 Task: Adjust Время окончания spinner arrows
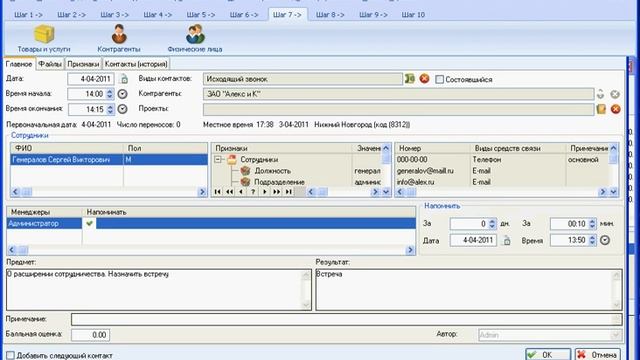coord(109,109)
